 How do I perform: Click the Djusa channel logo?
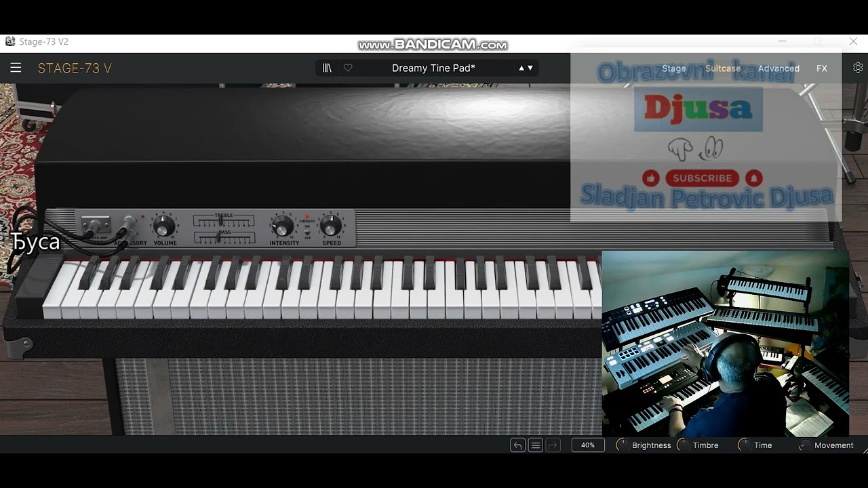click(698, 108)
